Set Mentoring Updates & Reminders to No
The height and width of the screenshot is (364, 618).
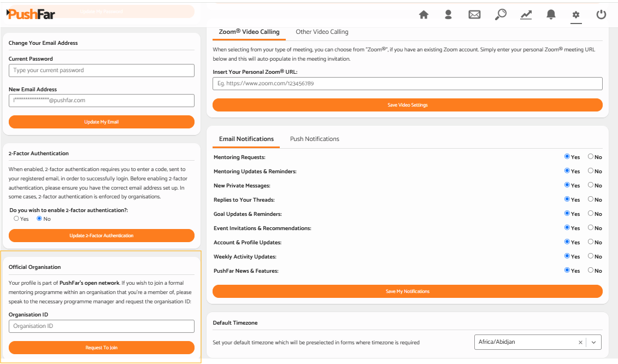tap(591, 171)
